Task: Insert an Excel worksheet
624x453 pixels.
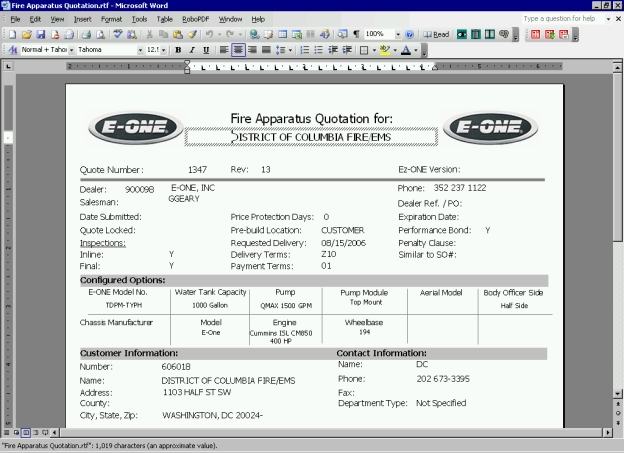Action: pos(297,35)
